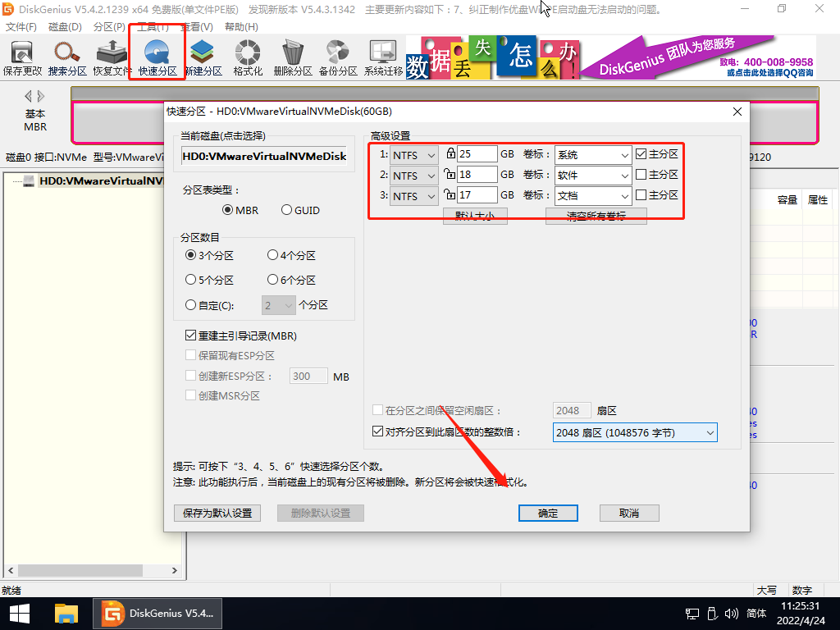Screen dimensions: 840x630
Task: Choose the 4个分区 radio option
Action: [x=273, y=256]
